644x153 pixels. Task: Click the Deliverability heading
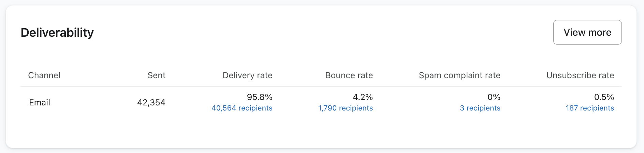point(57,33)
